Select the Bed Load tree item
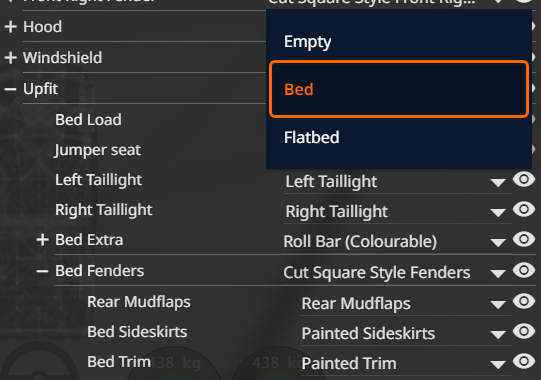 [x=88, y=120]
